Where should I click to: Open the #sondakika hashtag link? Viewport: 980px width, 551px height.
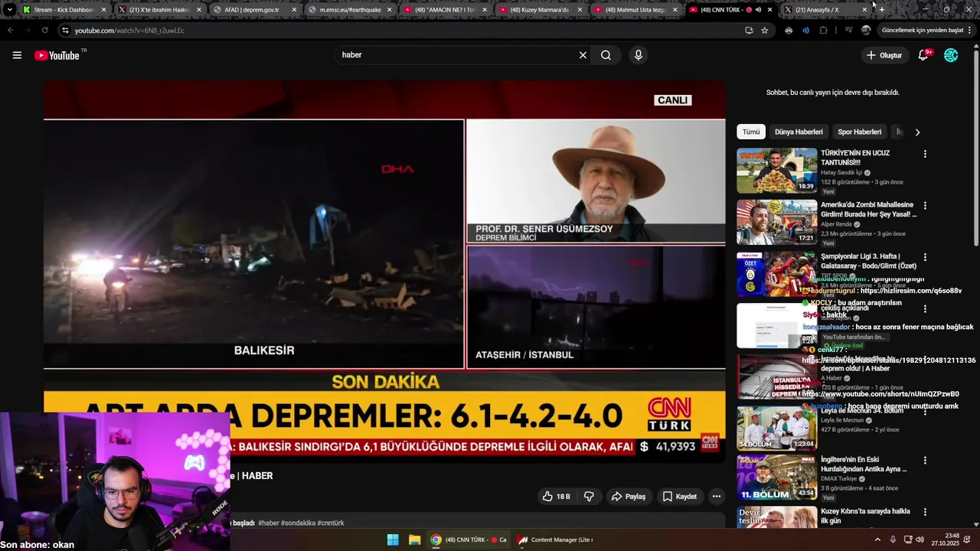[x=298, y=523]
